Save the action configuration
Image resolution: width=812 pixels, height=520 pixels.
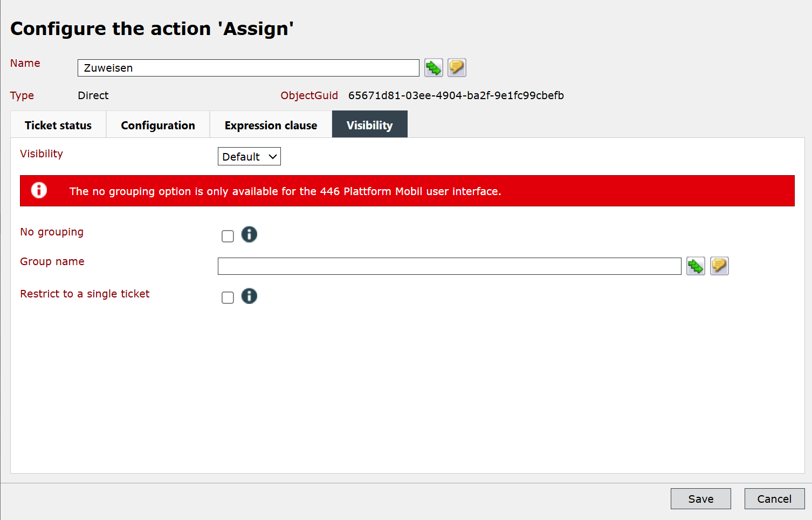(701, 499)
